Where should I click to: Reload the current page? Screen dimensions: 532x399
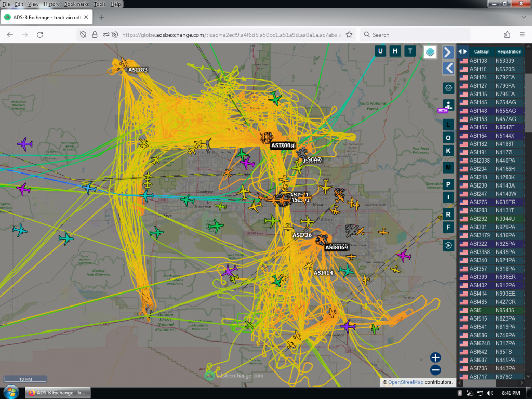39,35
